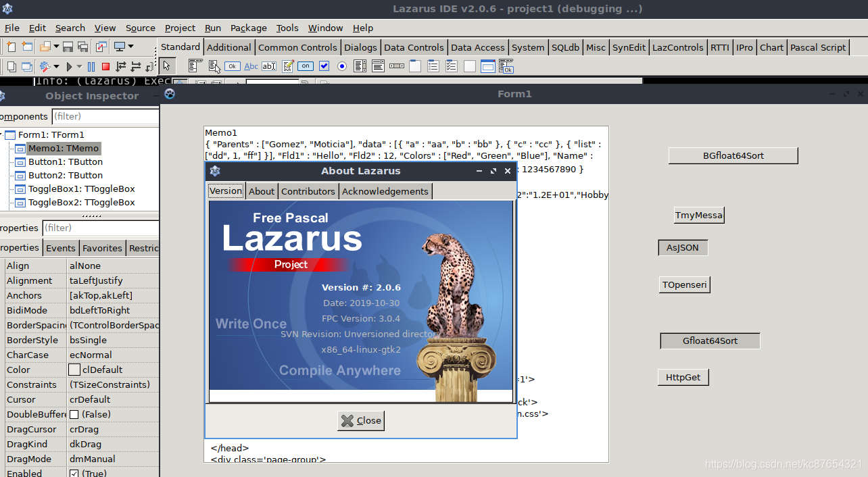Click the Step Out icon
The image size is (868, 477).
click(x=149, y=66)
